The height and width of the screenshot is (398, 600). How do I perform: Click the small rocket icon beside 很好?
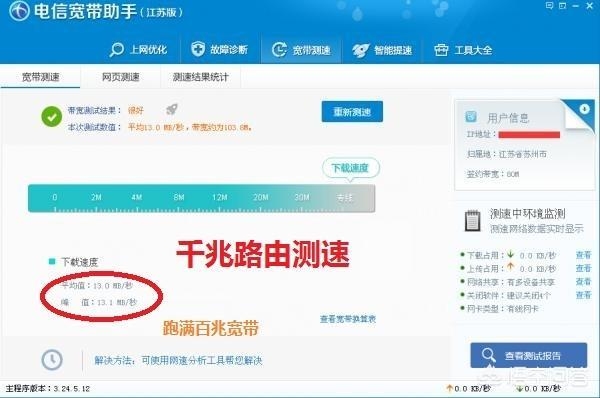172,109
